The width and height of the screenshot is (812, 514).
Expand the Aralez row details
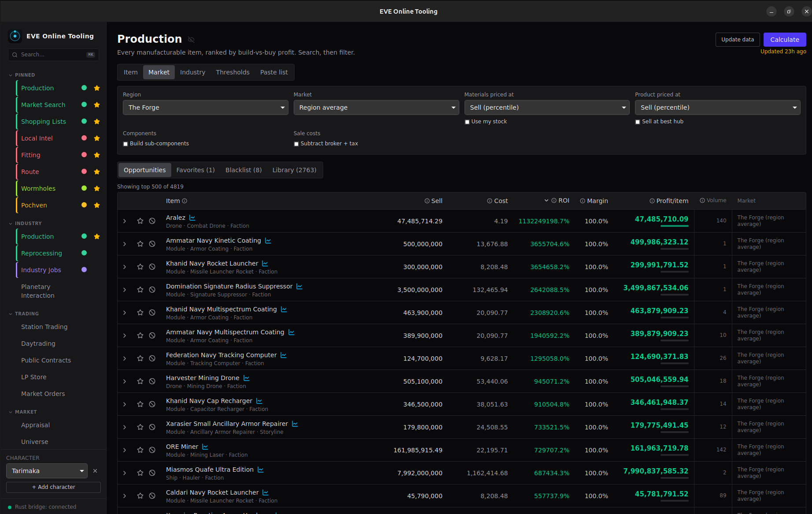(125, 221)
